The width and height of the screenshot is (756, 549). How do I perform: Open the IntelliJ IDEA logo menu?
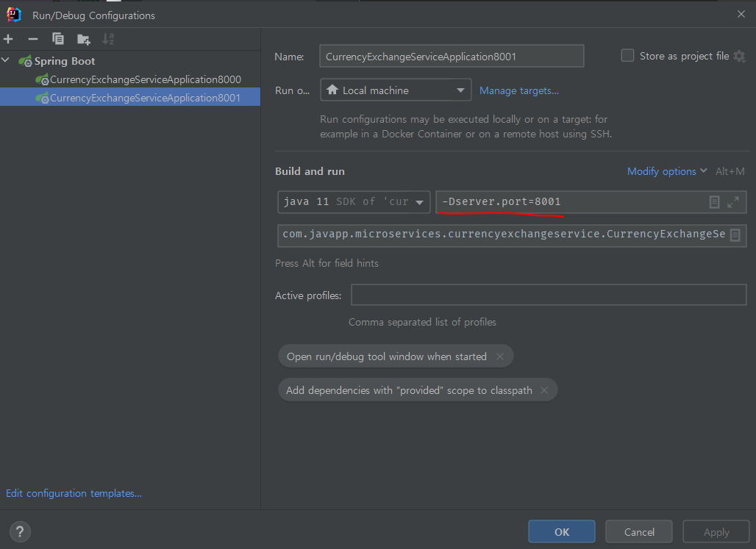[13, 15]
